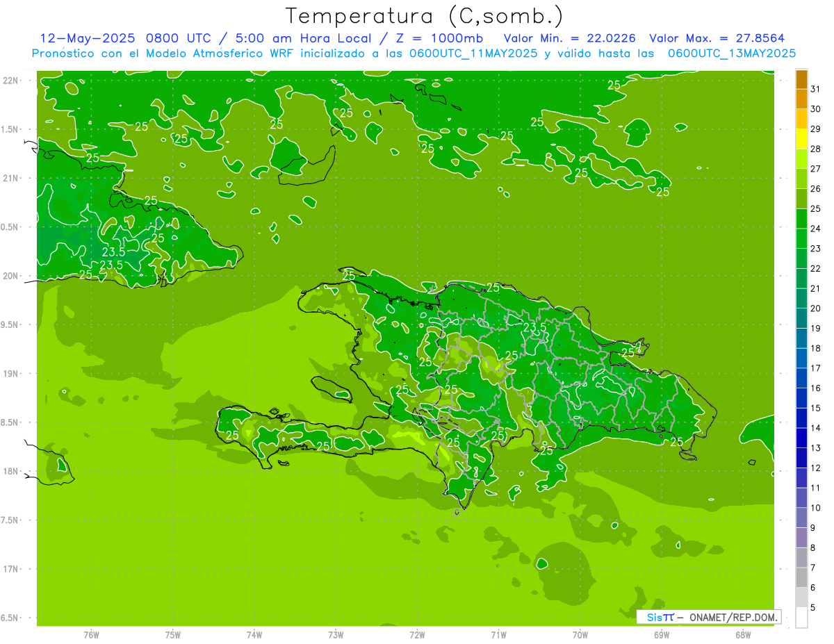Click the title "Temperatura (C,somb.)"

tap(425, 15)
